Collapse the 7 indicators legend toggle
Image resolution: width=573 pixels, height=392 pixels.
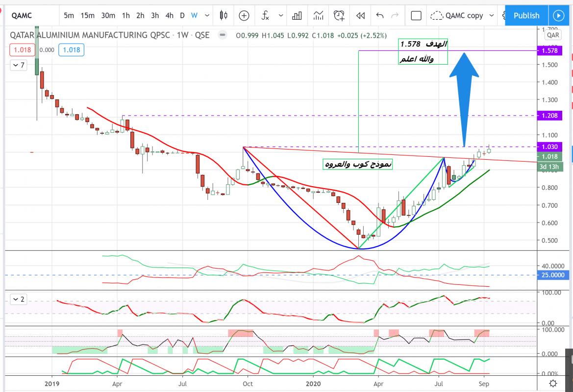pyautogui.click(x=18, y=65)
